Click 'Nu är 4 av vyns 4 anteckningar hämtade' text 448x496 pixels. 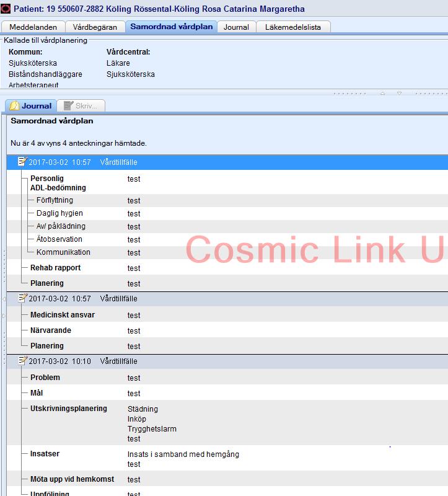pyautogui.click(x=79, y=143)
